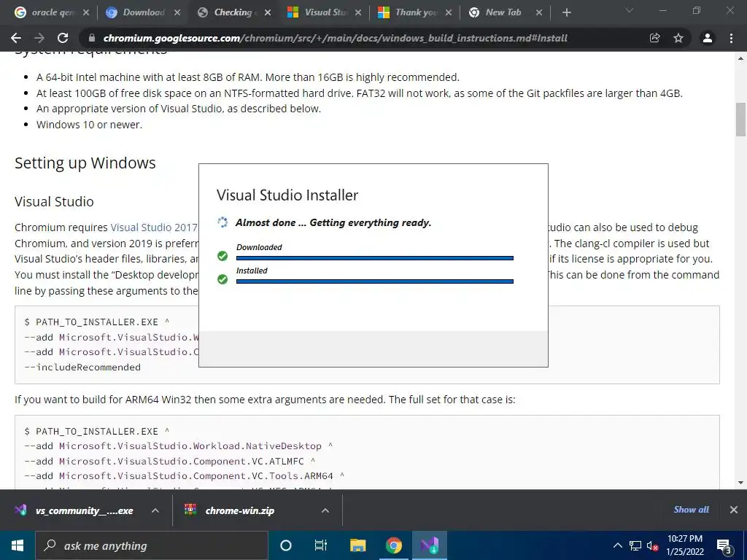Open muted volume tray icon

(653, 545)
